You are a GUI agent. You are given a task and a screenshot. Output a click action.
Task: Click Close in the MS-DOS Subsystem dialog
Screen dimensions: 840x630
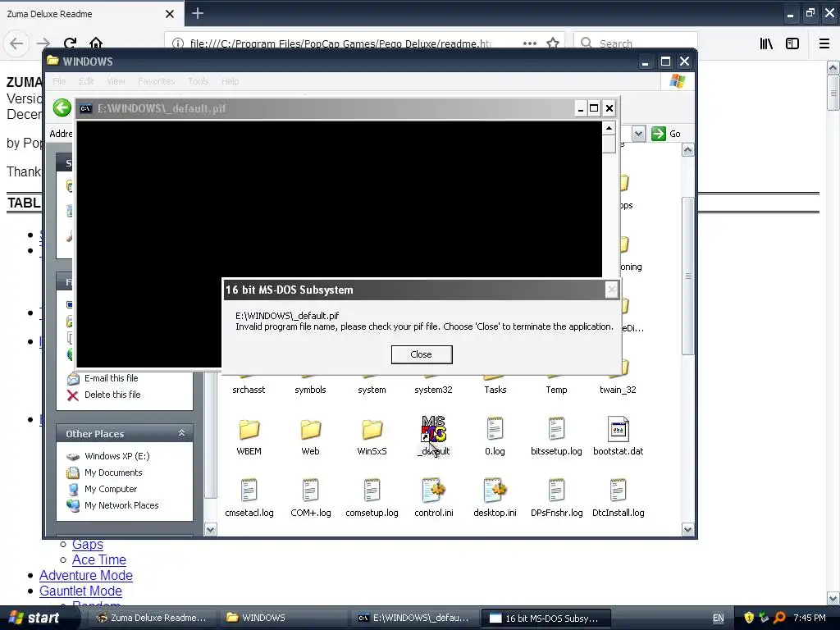[x=422, y=354]
